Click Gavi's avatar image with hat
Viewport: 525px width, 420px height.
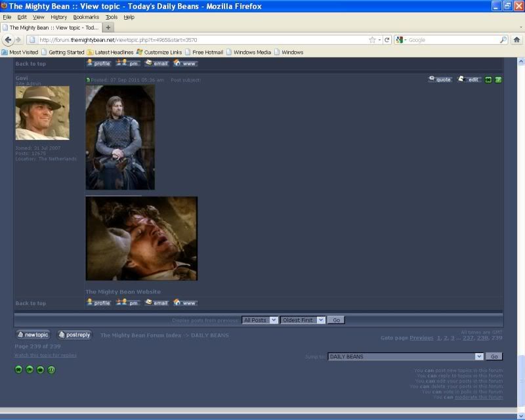[43, 113]
